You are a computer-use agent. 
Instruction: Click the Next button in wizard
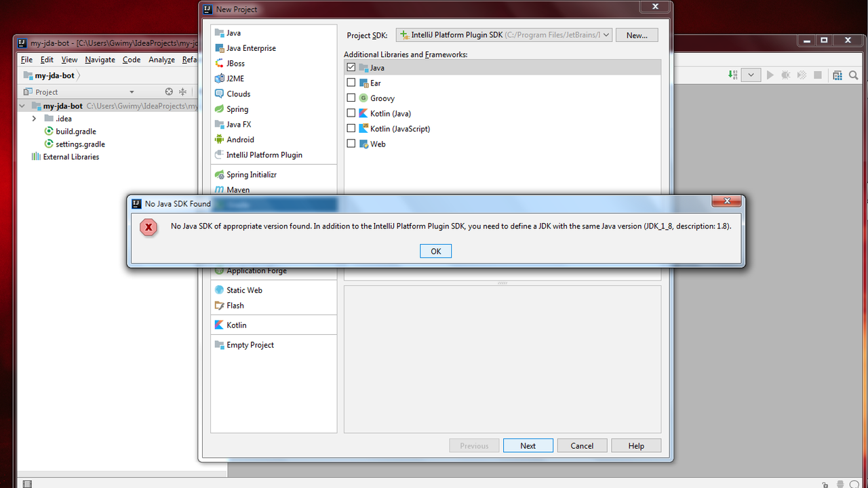(528, 445)
